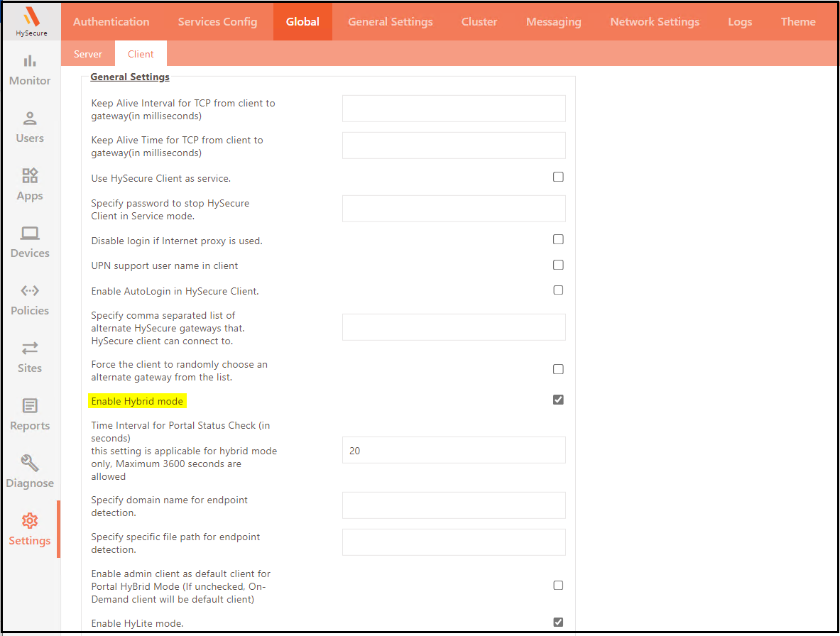Open the Authentication tab
The image size is (840, 636).
[111, 22]
